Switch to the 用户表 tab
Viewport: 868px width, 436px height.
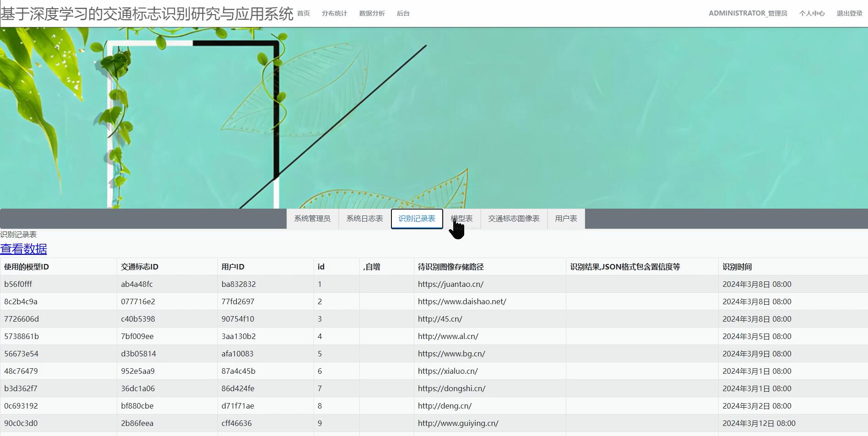566,219
